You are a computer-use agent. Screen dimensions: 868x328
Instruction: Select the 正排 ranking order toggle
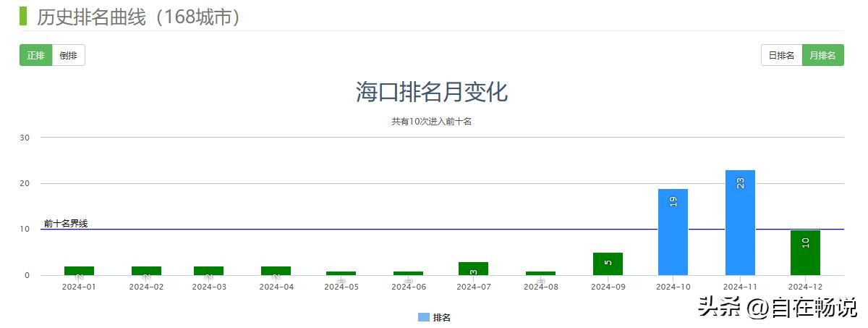point(35,56)
